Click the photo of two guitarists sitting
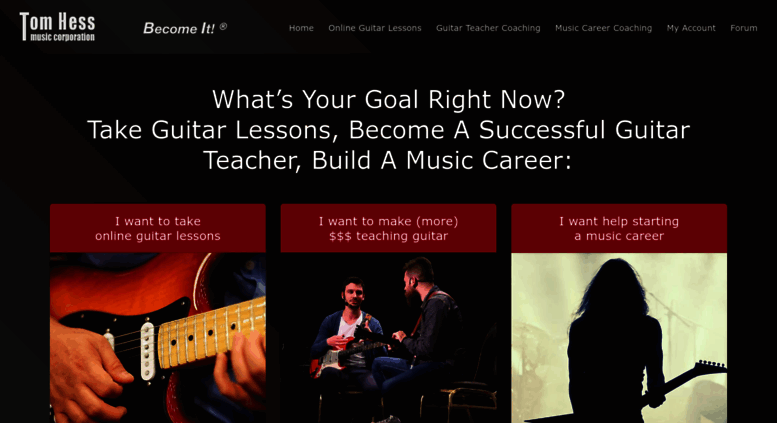 click(388, 338)
